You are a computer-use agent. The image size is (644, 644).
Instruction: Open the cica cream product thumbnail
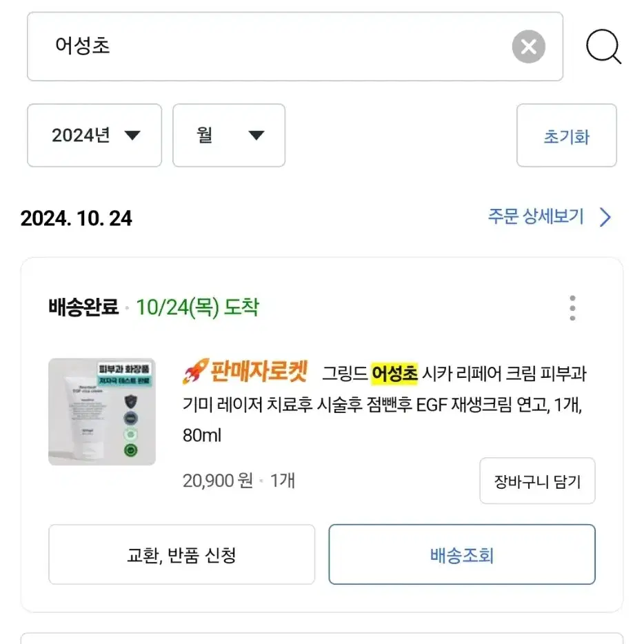tap(102, 412)
